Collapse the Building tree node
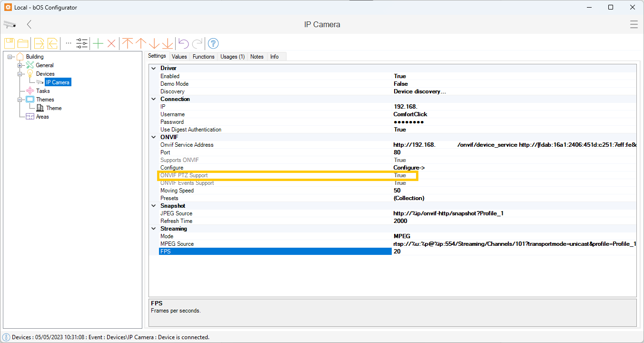 (10, 57)
